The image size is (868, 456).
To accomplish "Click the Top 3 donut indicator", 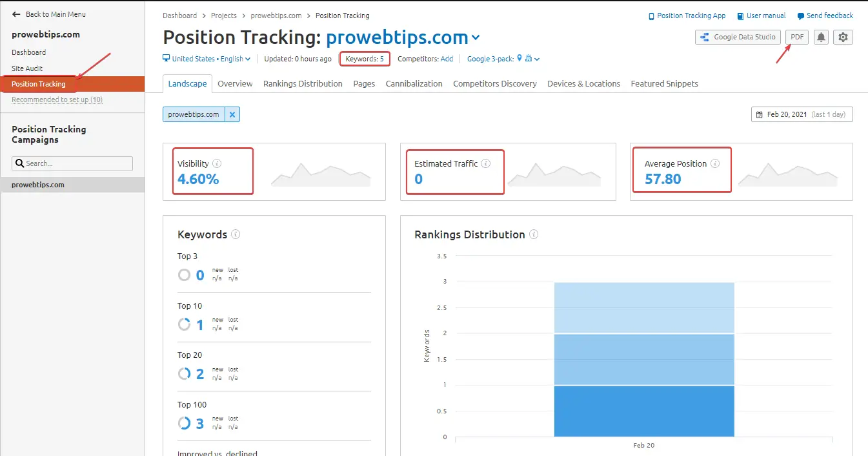I will pos(184,275).
